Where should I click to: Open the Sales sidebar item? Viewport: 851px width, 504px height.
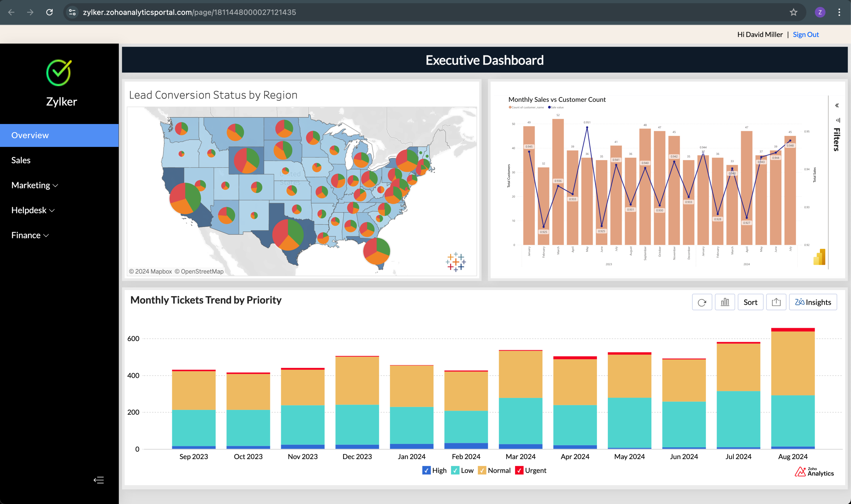(x=21, y=160)
